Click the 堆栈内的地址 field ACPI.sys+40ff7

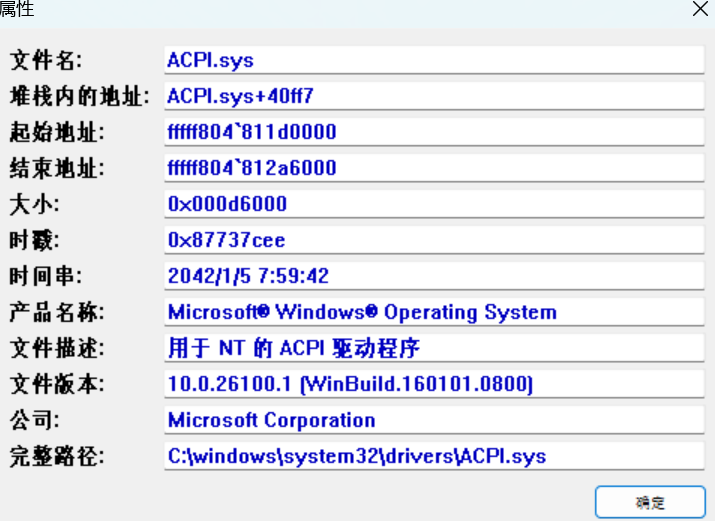[x=434, y=96]
